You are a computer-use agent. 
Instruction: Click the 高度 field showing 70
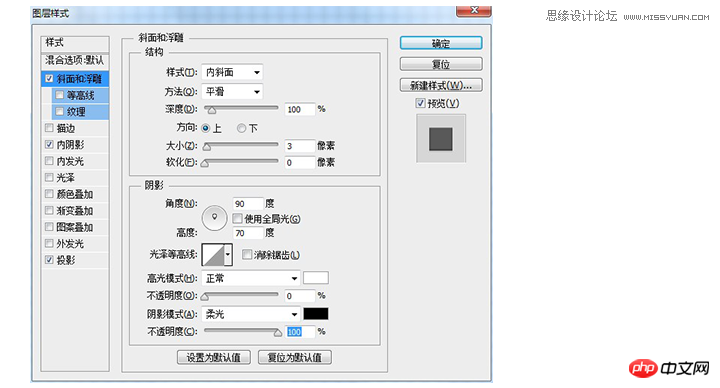click(x=248, y=233)
